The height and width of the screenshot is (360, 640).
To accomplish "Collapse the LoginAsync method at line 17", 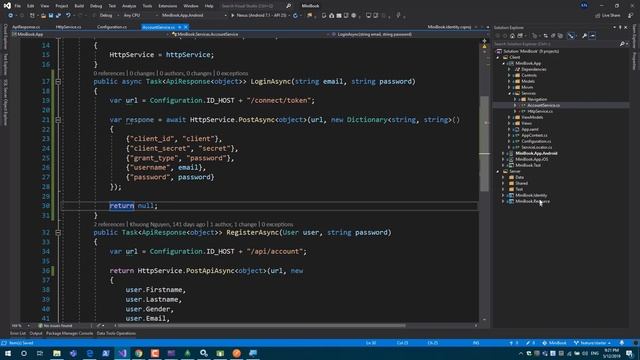I will (58, 82).
